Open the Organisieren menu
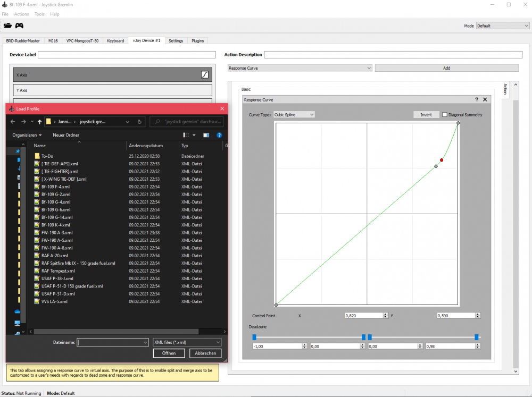Image resolution: width=532 pixels, height=397 pixels. (27, 136)
